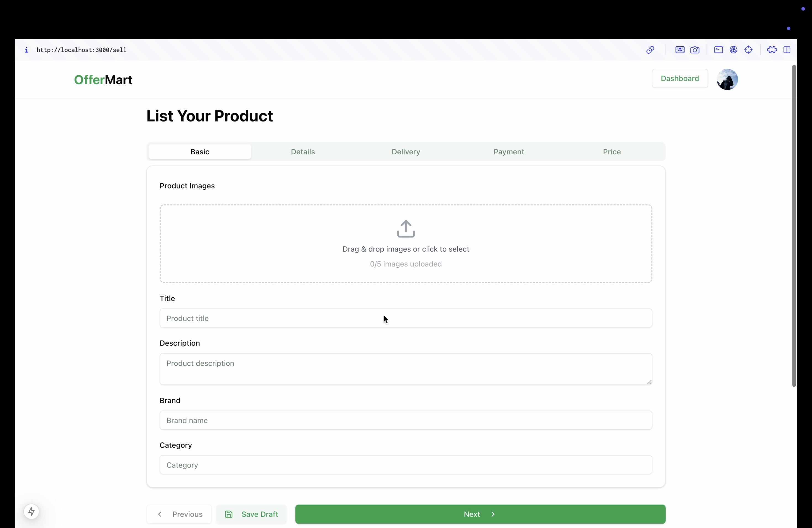The width and height of the screenshot is (812, 528).
Task: Click the lightning bolt icon at bottom-left
Action: coord(31,511)
